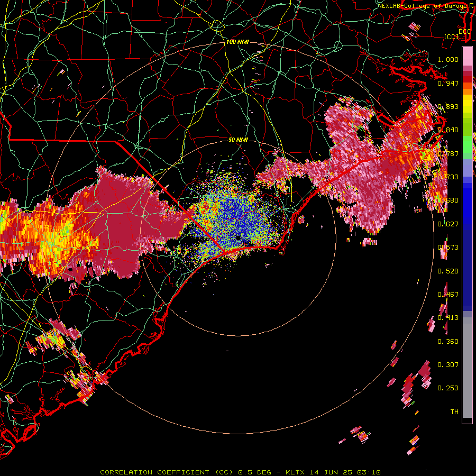Click the 14 JUN 25 date in the caption
The image size is (476, 476).
click(331, 472)
